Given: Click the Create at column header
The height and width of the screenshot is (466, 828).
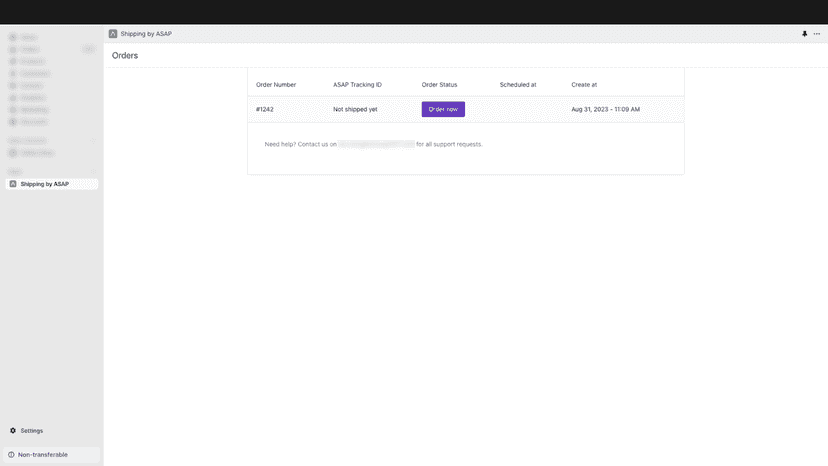Looking at the screenshot, I should tap(584, 85).
